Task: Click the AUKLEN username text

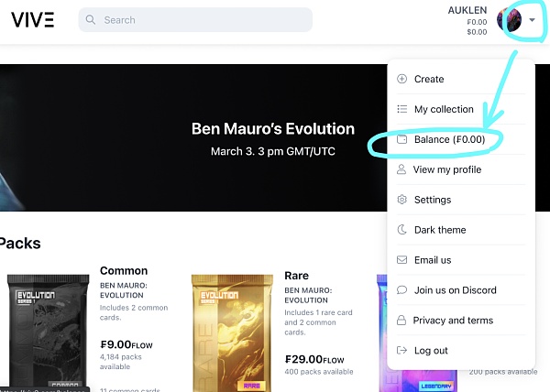Action: point(467,10)
